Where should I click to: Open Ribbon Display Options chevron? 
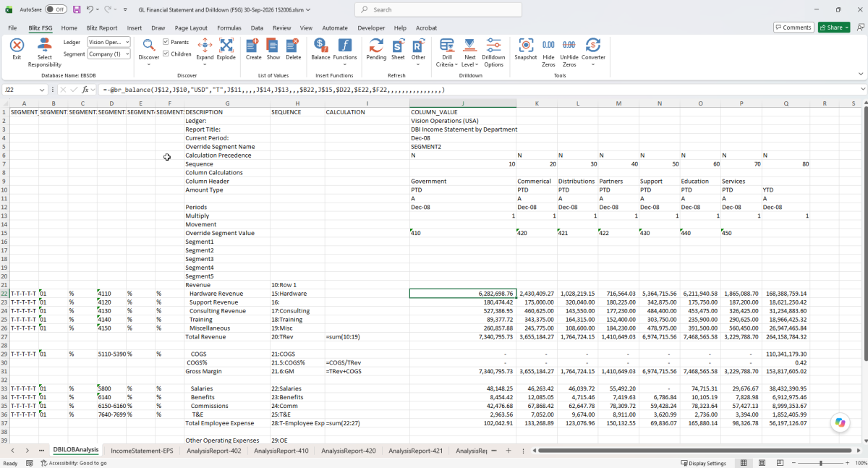coord(860,73)
